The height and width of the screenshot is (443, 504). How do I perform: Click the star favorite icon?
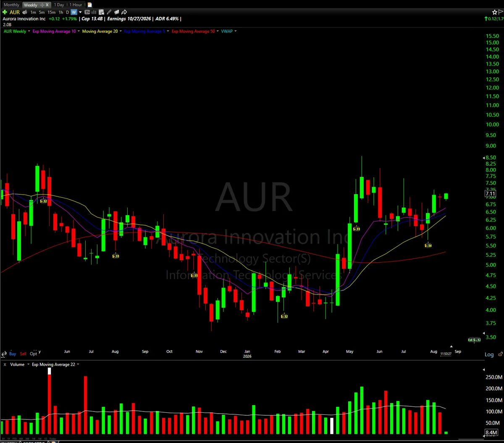(x=495, y=12)
